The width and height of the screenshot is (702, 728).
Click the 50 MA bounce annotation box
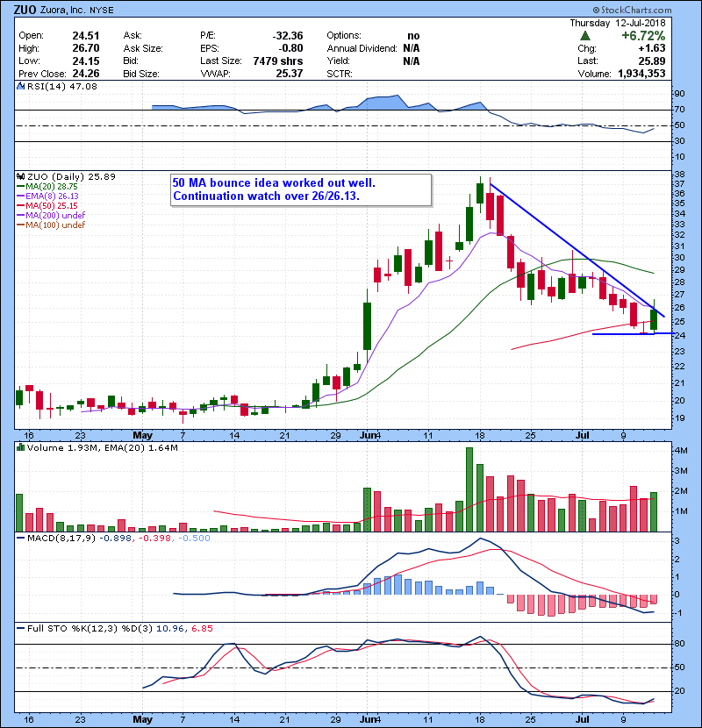point(301,189)
